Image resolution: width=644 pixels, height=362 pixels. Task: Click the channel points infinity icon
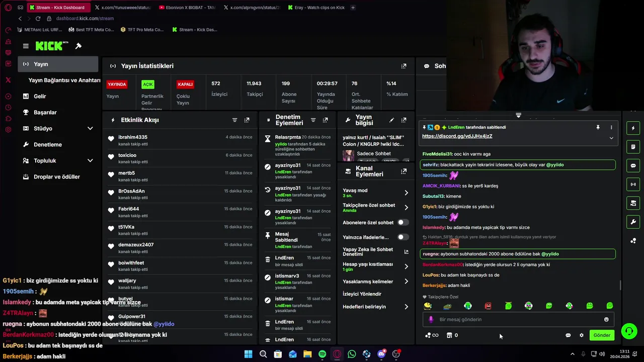pyautogui.click(x=432, y=335)
